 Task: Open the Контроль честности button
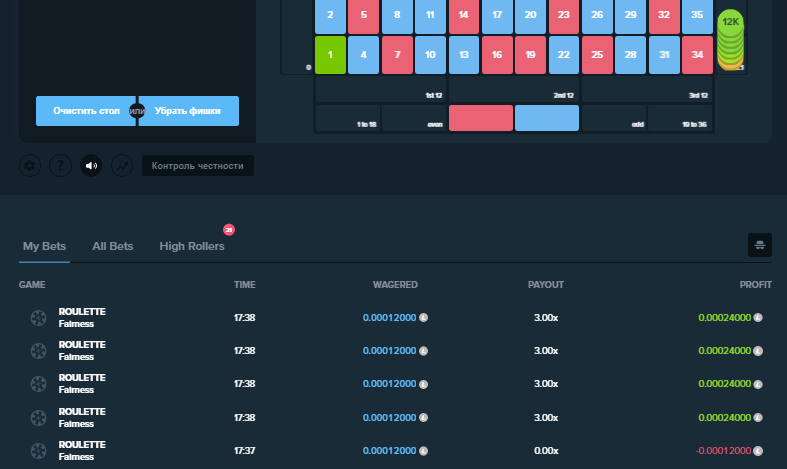coord(198,166)
